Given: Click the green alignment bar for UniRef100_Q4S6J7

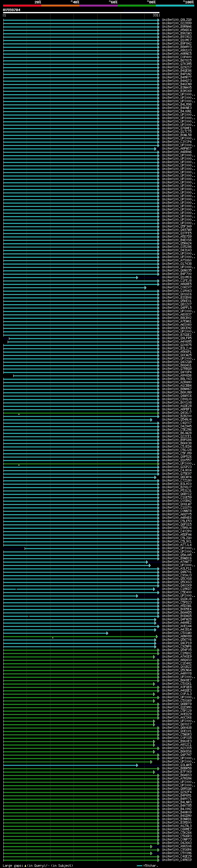Looking at the screenshot, I should click(x=81, y=413).
